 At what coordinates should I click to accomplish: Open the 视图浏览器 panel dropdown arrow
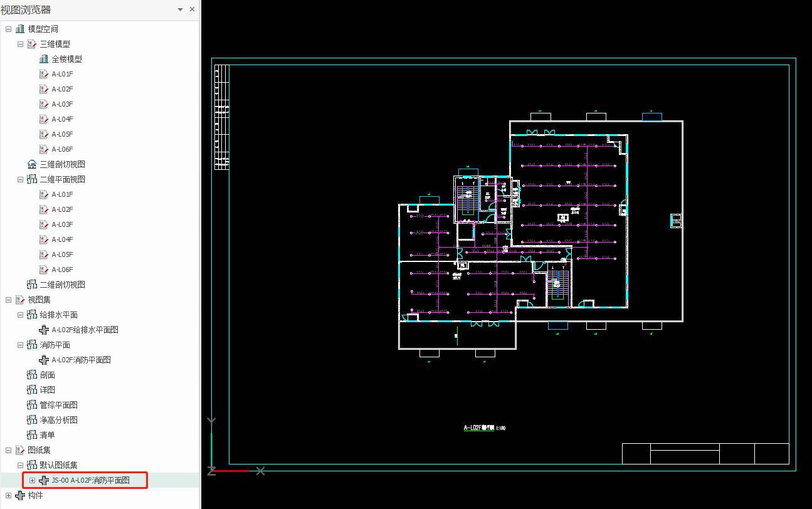coord(181,9)
